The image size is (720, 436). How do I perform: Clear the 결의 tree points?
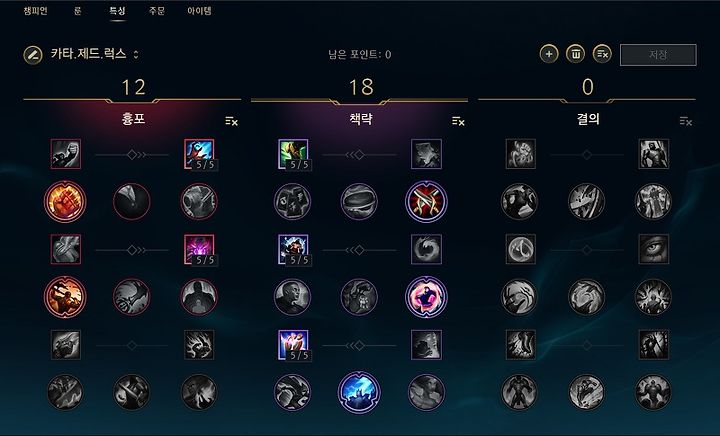coord(686,121)
